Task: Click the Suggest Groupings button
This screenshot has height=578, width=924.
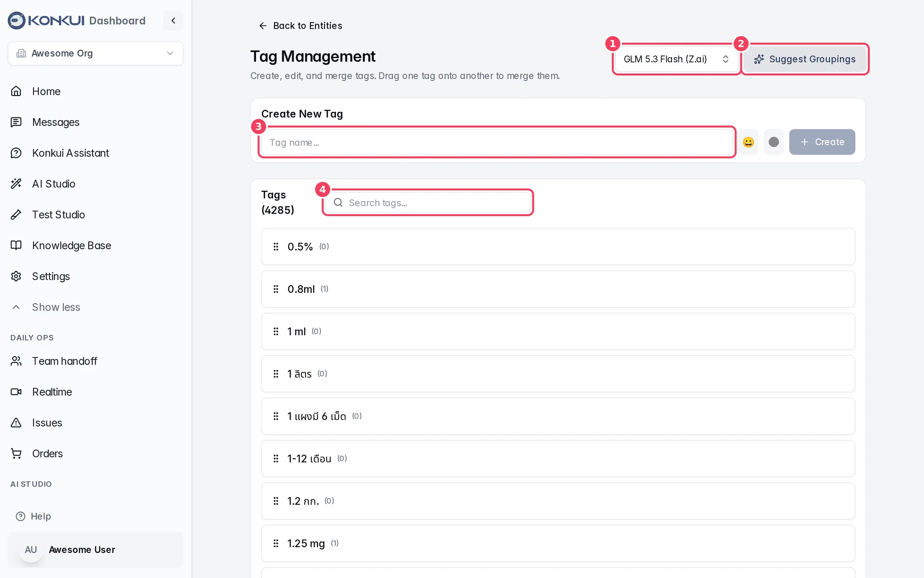Action: coord(805,59)
